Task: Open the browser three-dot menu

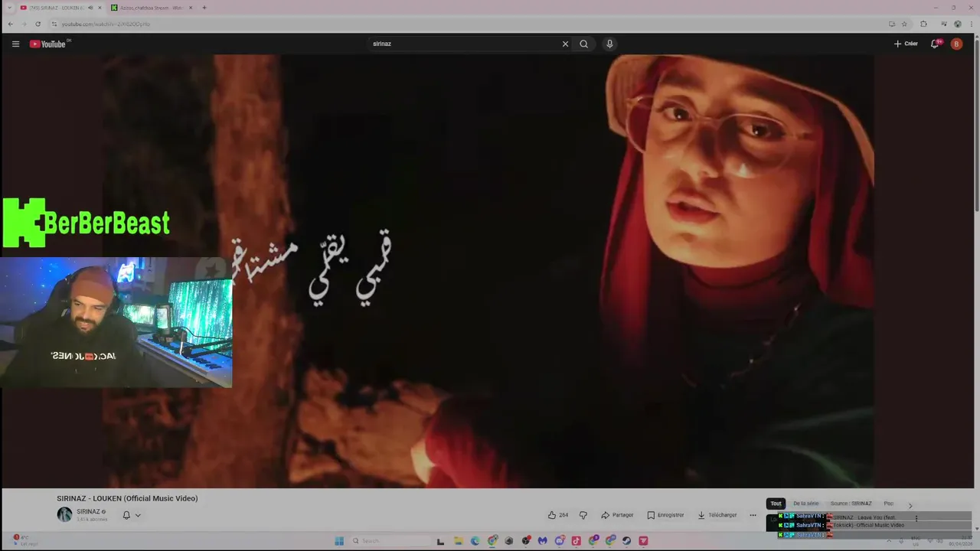Action: pos(971,24)
